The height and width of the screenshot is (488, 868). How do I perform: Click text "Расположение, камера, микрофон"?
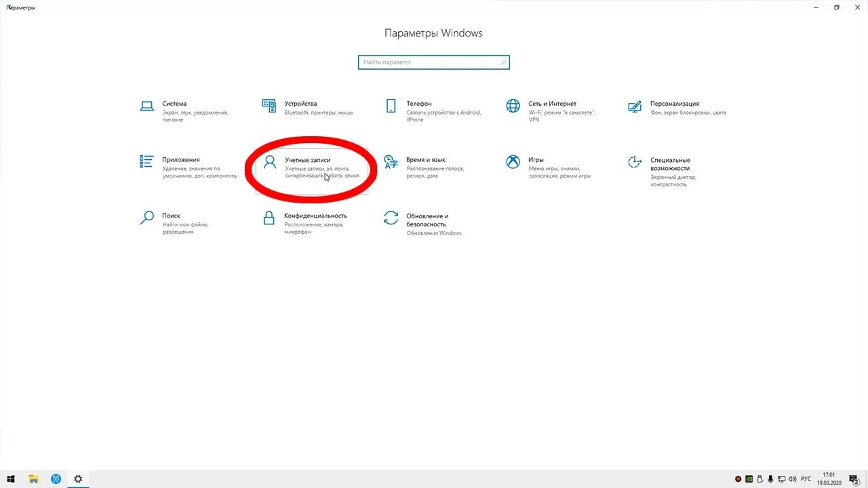pyautogui.click(x=315, y=228)
